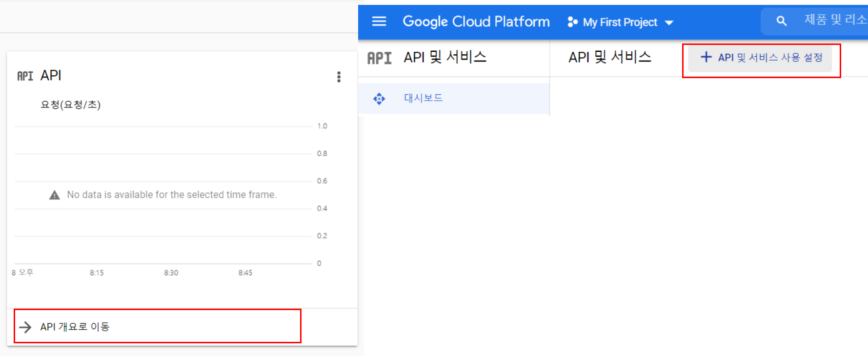This screenshot has height=356, width=868.
Task: Click the 'API 및 서비스' sidebar title
Action: click(x=445, y=57)
